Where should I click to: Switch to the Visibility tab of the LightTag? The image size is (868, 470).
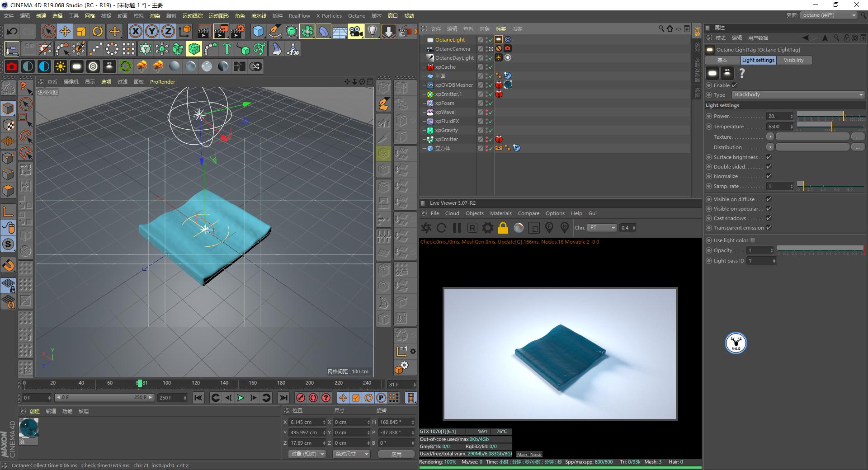tap(794, 60)
